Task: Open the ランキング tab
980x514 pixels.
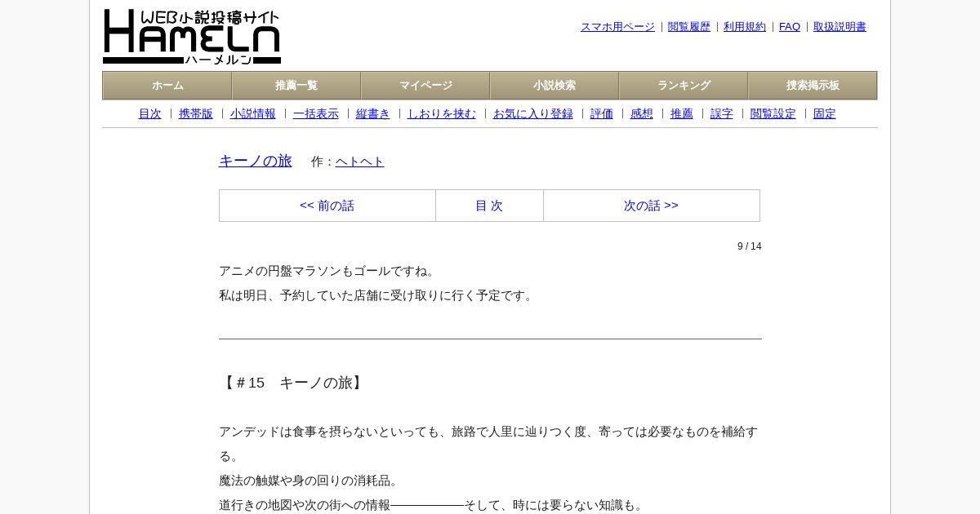Action: (x=684, y=86)
